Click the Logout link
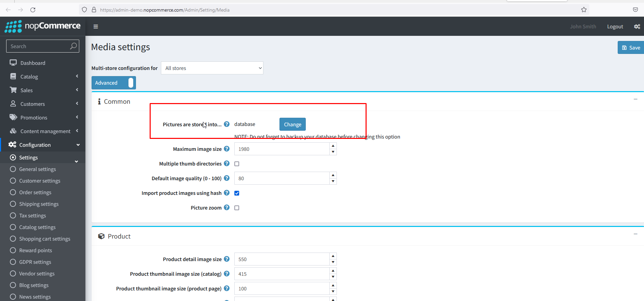 pos(615,27)
